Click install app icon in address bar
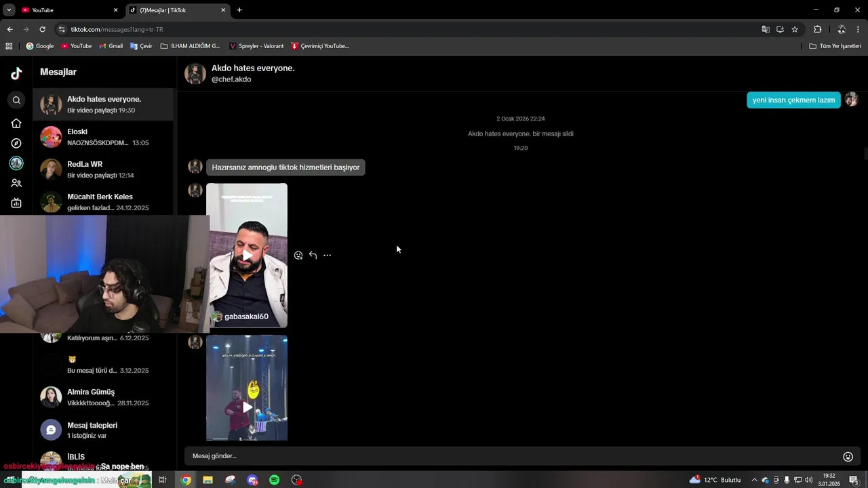The image size is (868, 488). pyautogui.click(x=781, y=29)
